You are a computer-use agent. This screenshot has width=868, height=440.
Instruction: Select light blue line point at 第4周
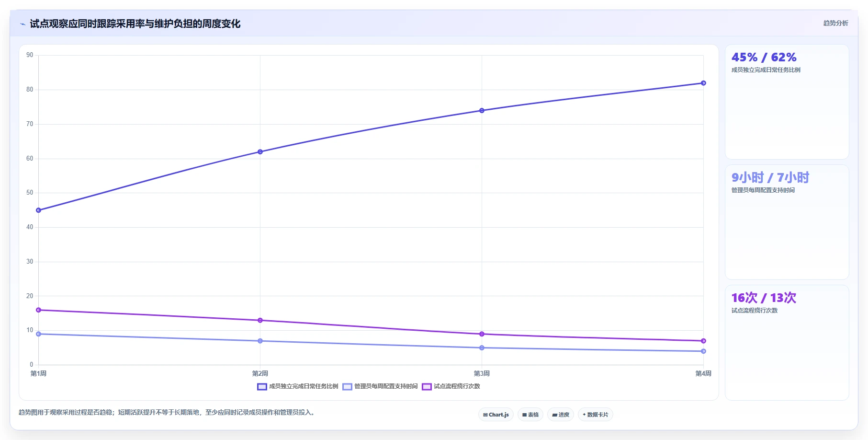click(703, 351)
